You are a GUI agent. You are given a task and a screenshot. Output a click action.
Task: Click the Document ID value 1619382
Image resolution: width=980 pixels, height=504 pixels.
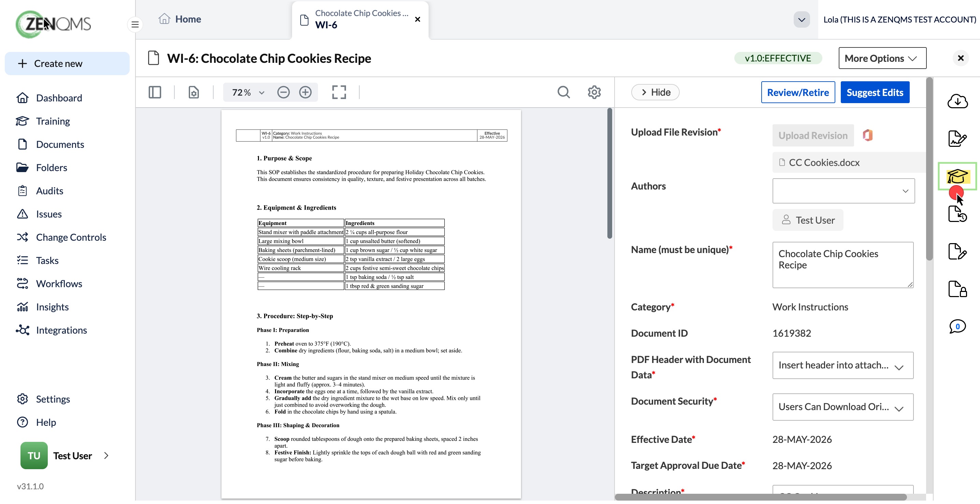point(791,333)
